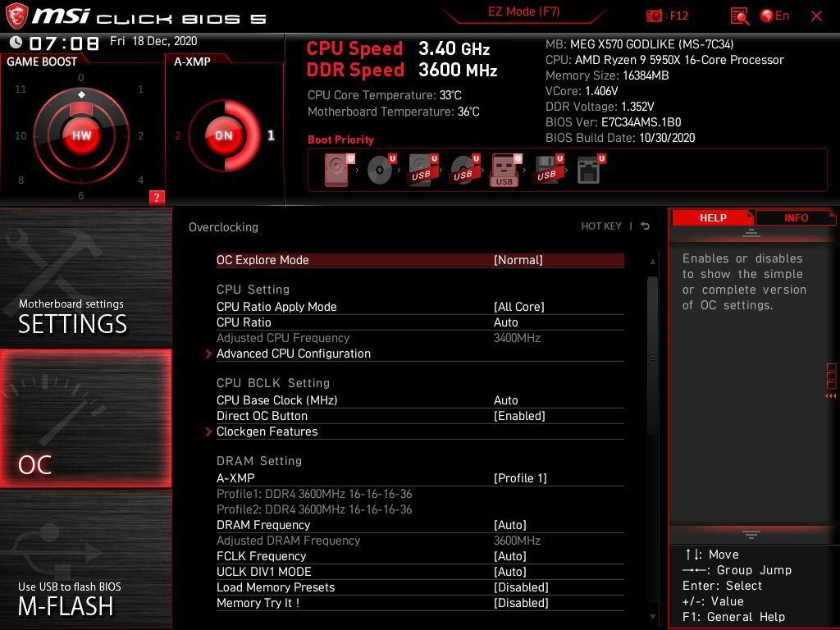Switch to the HELP tab
This screenshot has width=840, height=630.
(x=713, y=217)
